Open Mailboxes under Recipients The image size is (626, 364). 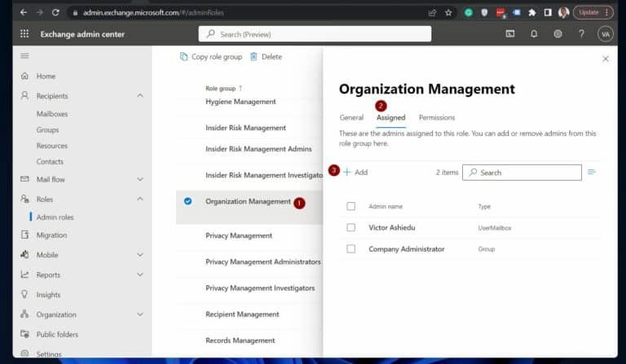pos(52,114)
